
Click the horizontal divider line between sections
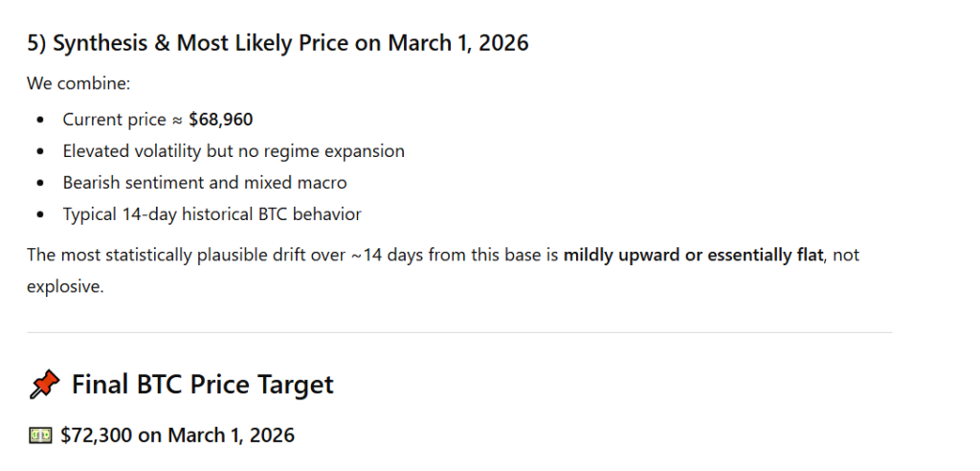click(459, 332)
